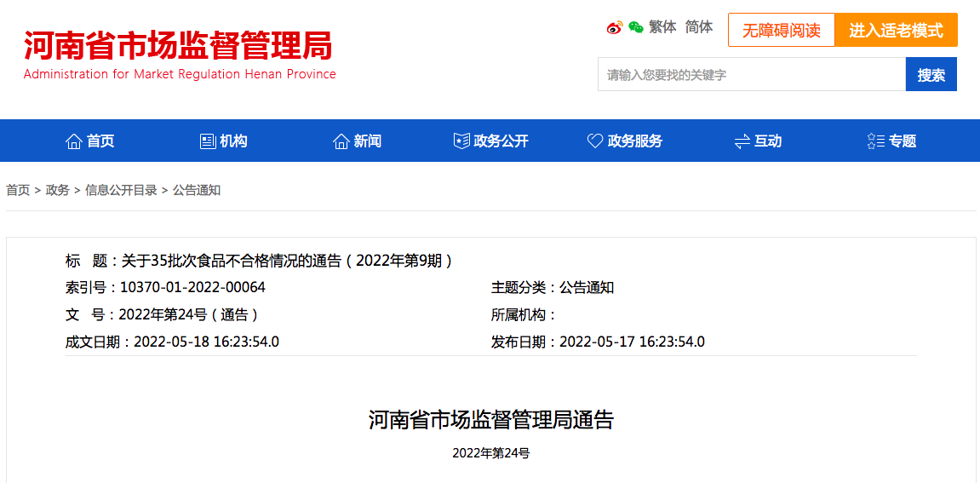Click the document icon beside 政务公开
The height and width of the screenshot is (483, 980).
click(461, 141)
